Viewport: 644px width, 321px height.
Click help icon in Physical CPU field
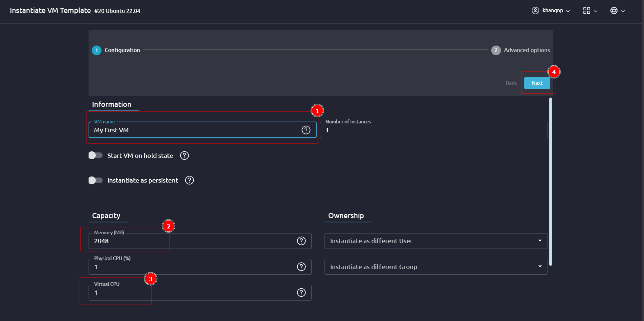pyautogui.click(x=301, y=267)
